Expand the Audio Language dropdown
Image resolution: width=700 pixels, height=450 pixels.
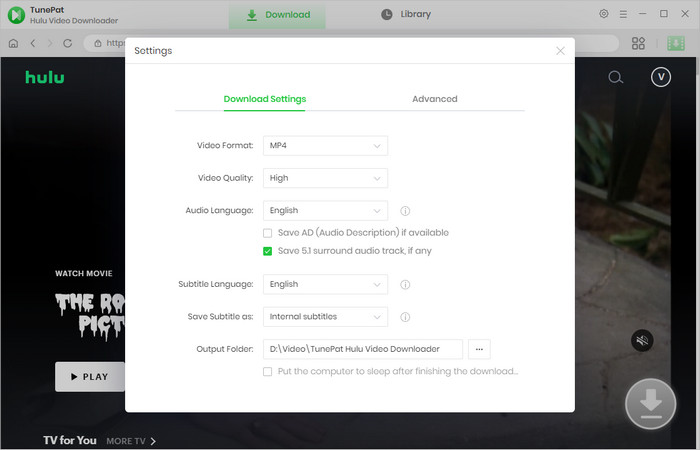point(325,211)
